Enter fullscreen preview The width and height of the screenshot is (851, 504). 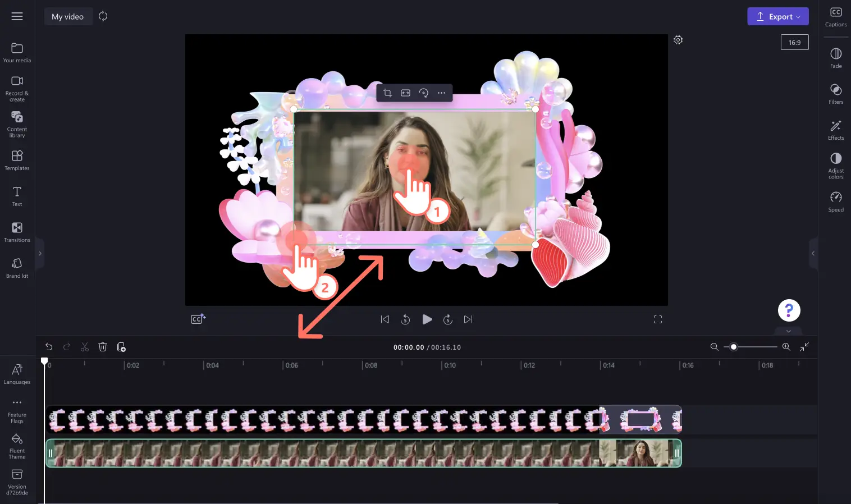coord(658,319)
